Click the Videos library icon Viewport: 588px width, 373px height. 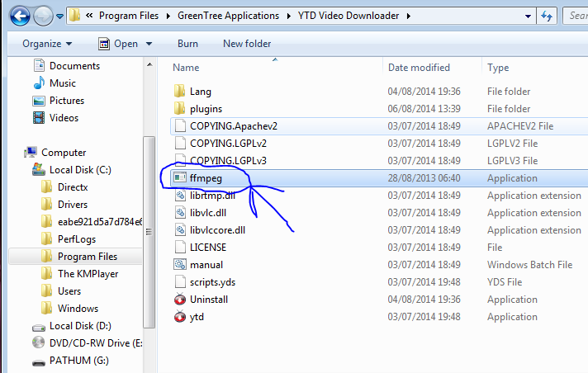39,118
